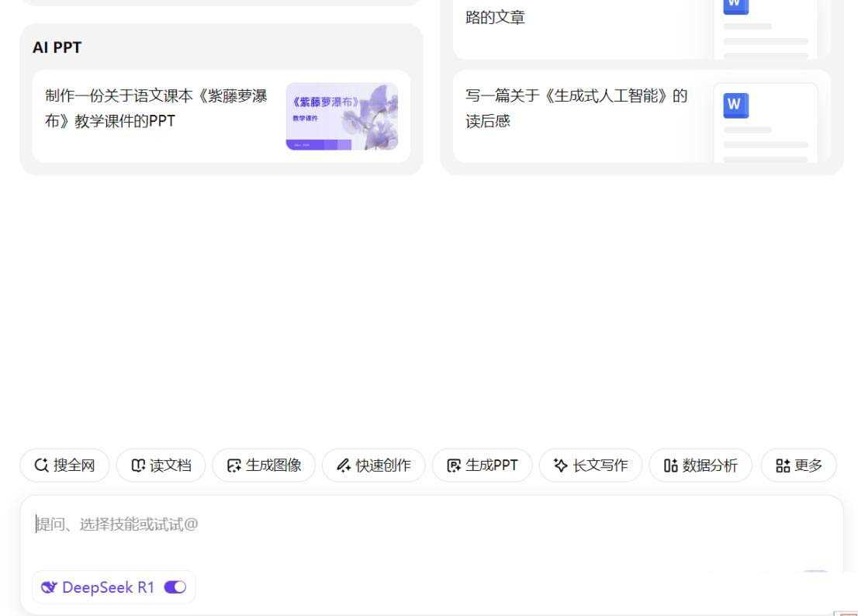Choose the 数据分析 skill label
This screenshot has height=616, width=858.
710,465
